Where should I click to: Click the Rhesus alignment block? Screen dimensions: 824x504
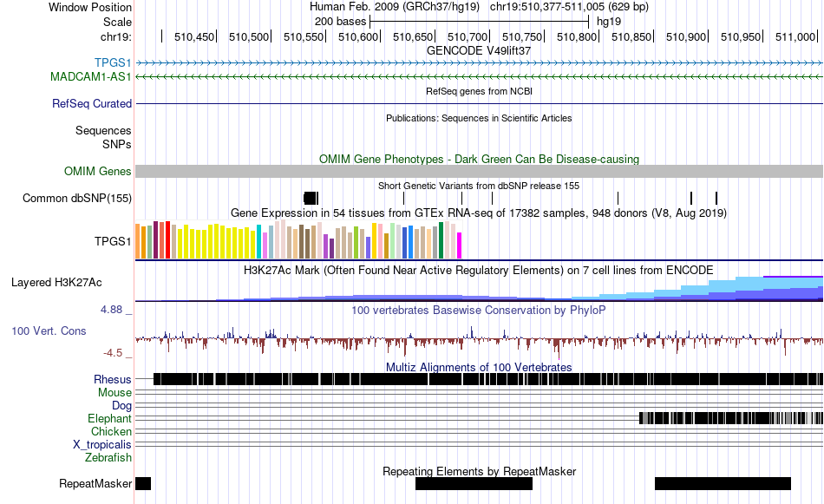tap(488, 379)
